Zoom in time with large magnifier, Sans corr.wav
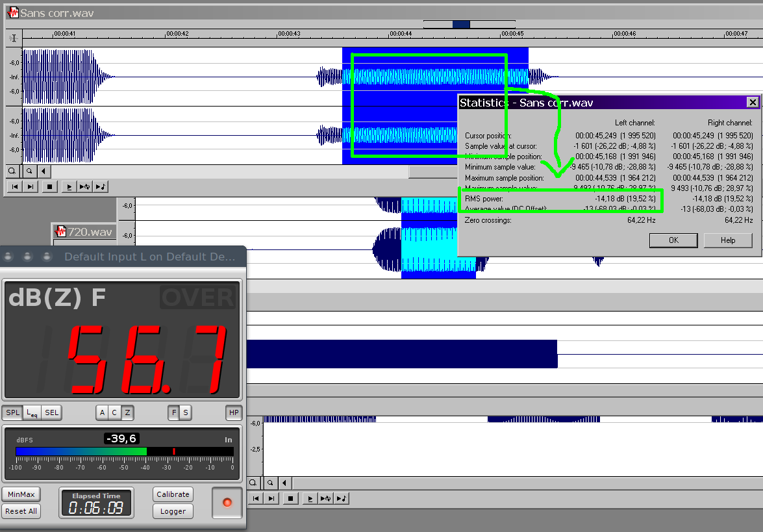The image size is (763, 532). click(x=12, y=171)
